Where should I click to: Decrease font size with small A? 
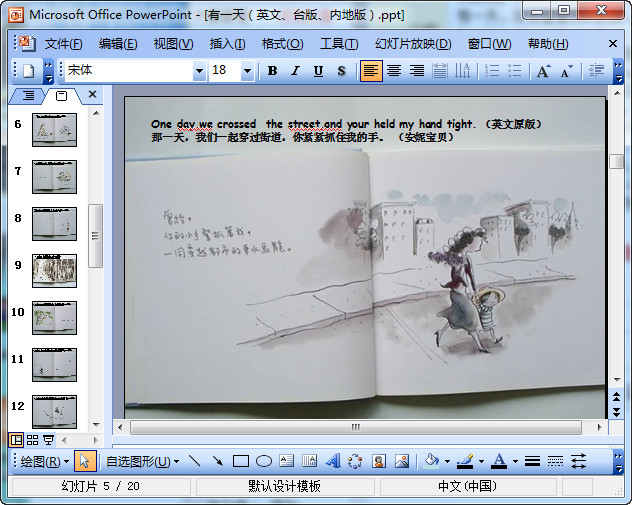(566, 71)
